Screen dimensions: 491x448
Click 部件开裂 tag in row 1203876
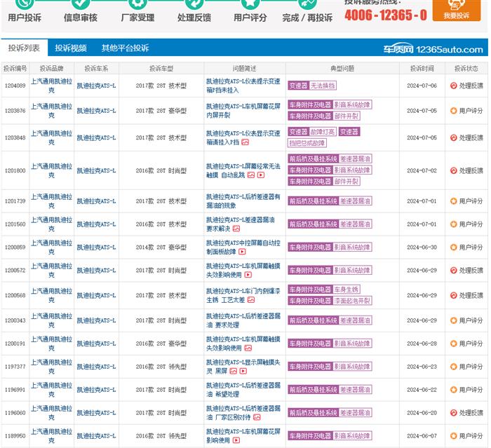pos(347,116)
